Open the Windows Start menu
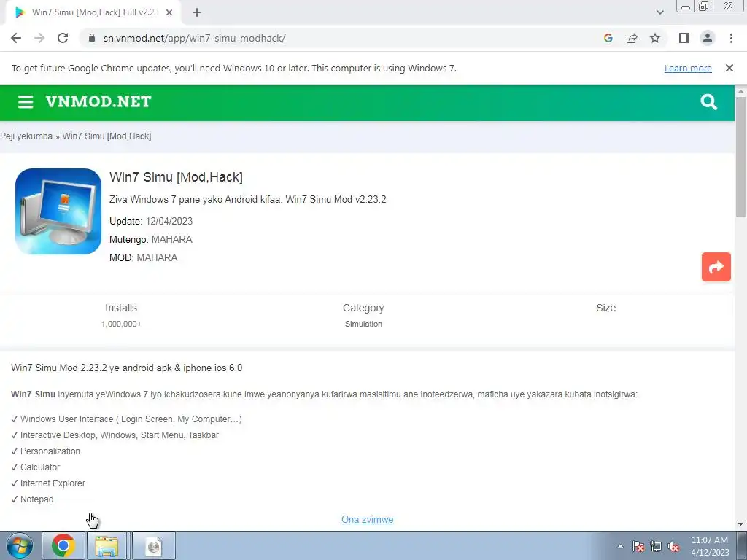Viewport: 747px width, 560px height. 19,545
